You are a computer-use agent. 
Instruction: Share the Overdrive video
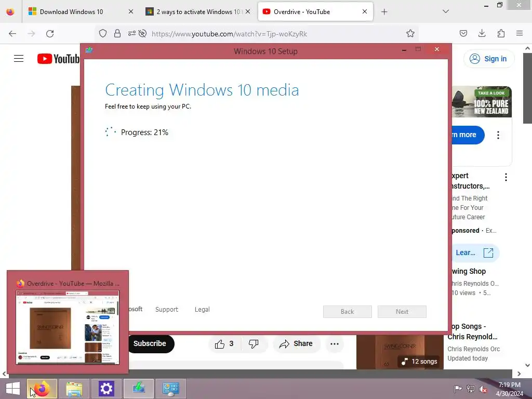[296, 344]
